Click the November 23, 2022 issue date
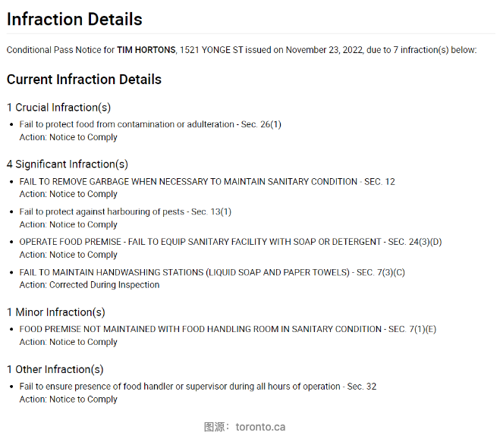 point(324,50)
